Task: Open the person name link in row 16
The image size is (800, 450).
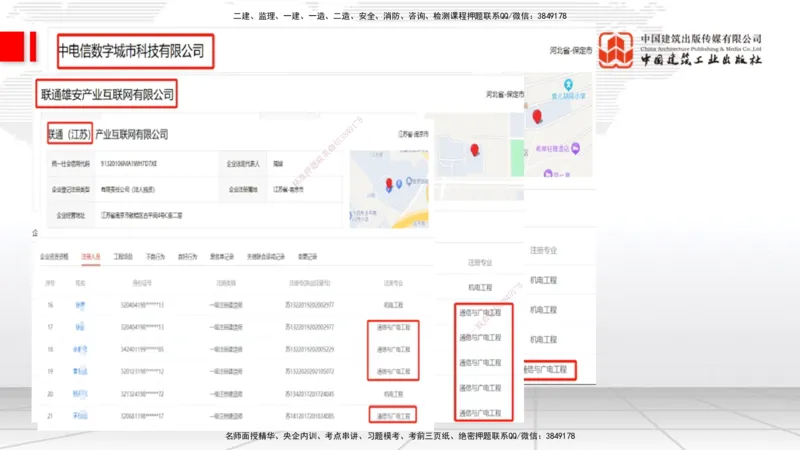Action: click(x=80, y=305)
